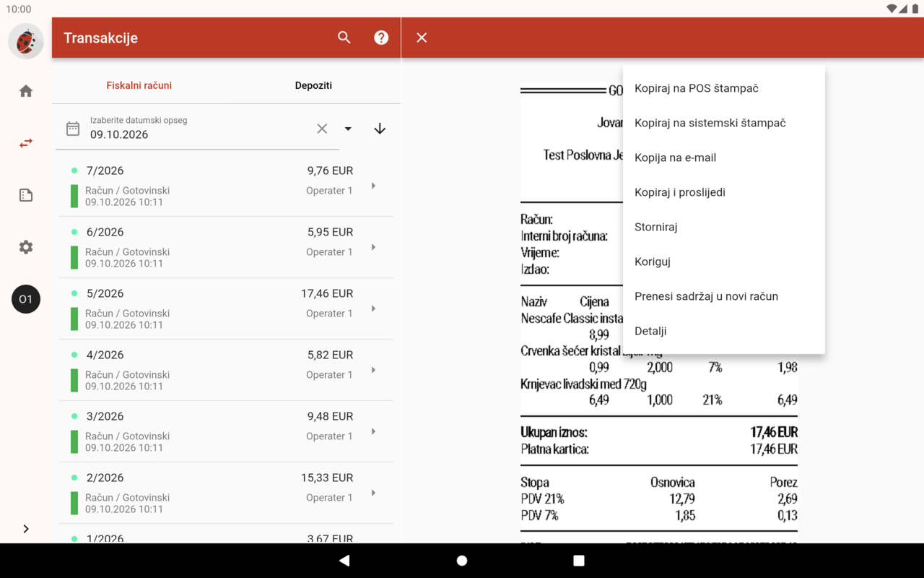Select transaction 5/2026 amount 17,46 EUR
924x578 pixels.
(327, 293)
